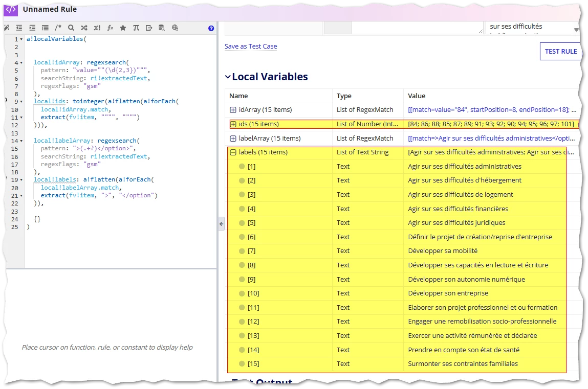Image resolution: width=588 pixels, height=389 pixels.
Task: Click the Unnamed Rule code icon
Action: click(11, 9)
